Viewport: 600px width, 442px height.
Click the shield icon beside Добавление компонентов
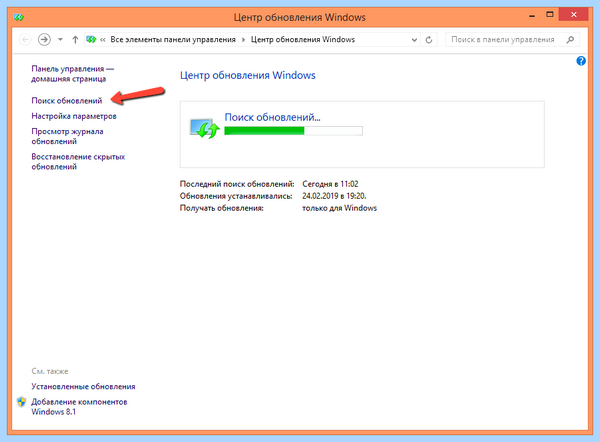click(x=21, y=402)
